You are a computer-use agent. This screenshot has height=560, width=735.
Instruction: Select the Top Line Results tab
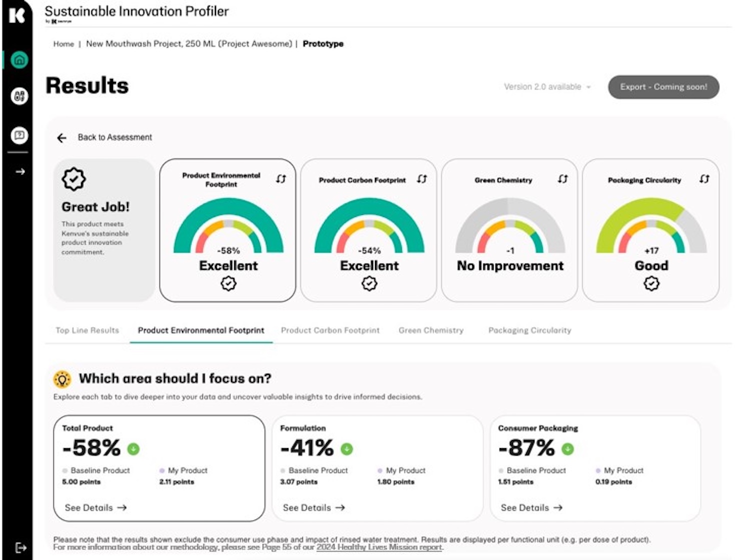86,330
